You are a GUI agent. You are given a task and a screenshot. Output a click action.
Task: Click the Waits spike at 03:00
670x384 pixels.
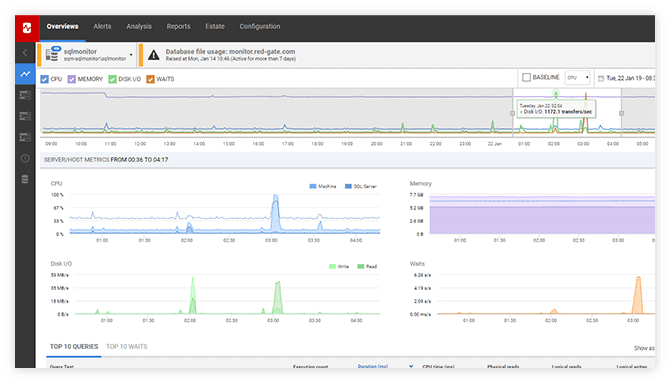pos(638,295)
